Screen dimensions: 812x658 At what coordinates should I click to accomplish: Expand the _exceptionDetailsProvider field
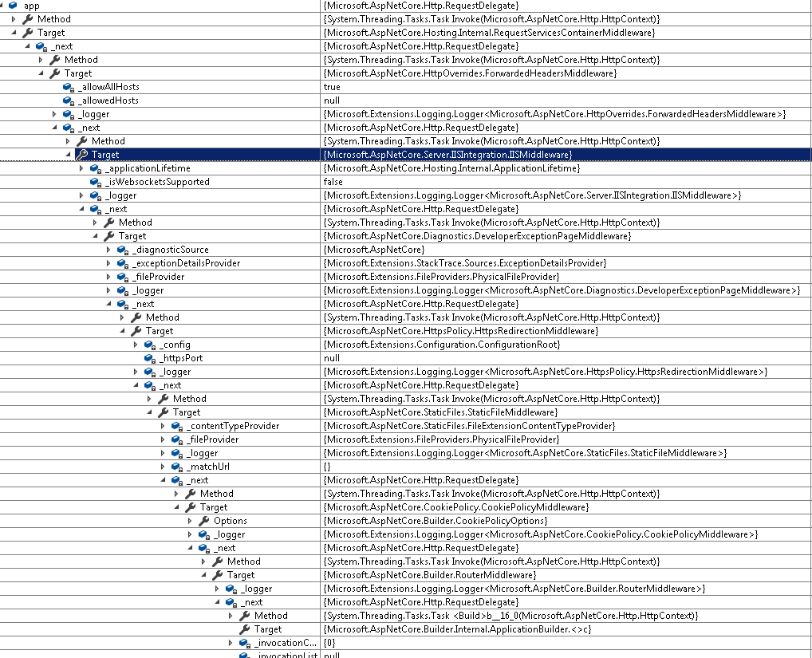pyautogui.click(x=108, y=263)
